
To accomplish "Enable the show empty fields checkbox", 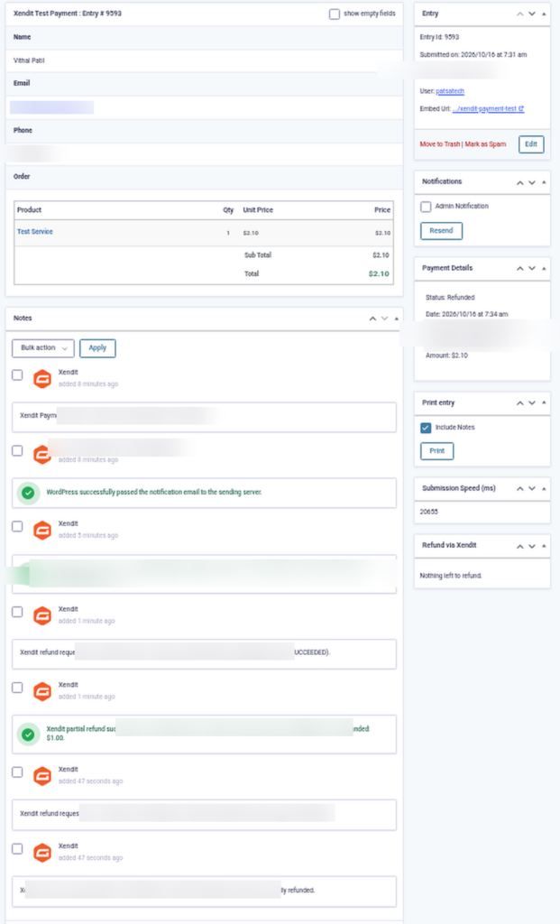I will pos(335,14).
